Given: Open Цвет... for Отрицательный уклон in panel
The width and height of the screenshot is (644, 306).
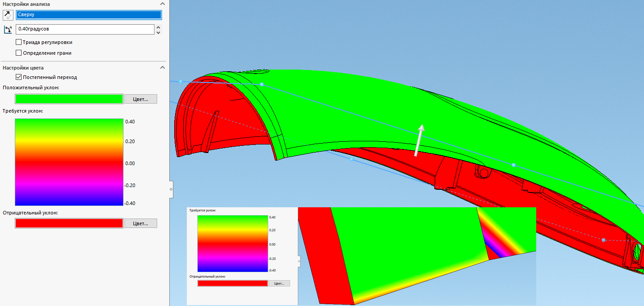Looking at the screenshot, I should point(141,223).
